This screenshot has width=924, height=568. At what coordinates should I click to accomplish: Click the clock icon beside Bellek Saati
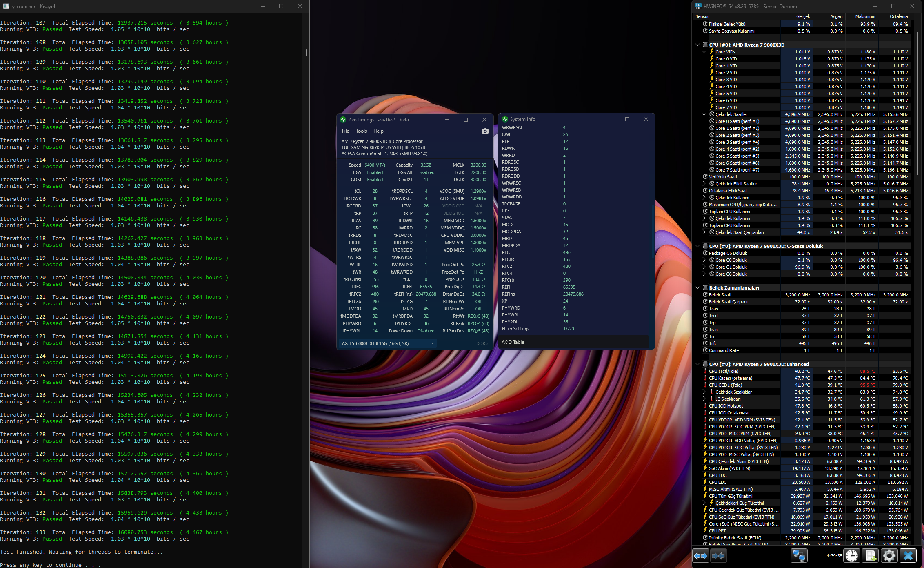click(705, 295)
